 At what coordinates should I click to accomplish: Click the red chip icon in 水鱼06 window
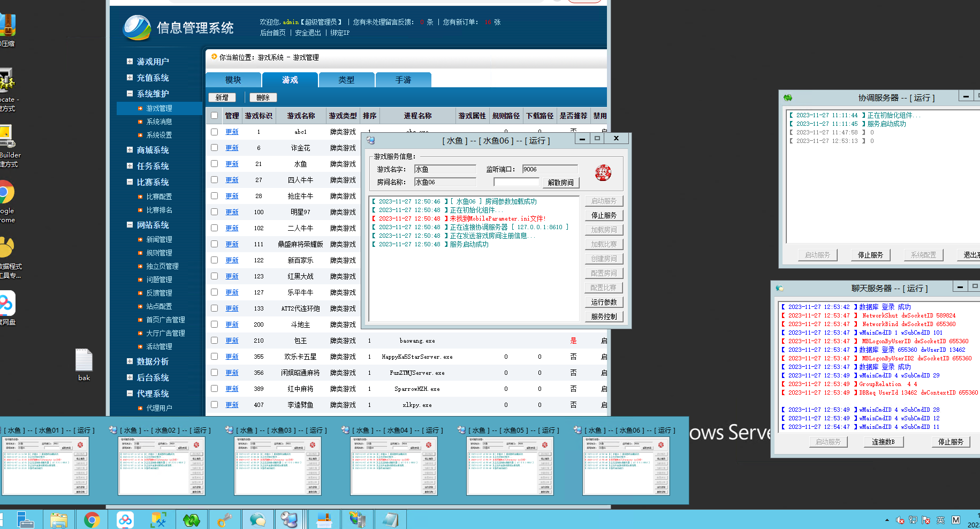coord(603,173)
